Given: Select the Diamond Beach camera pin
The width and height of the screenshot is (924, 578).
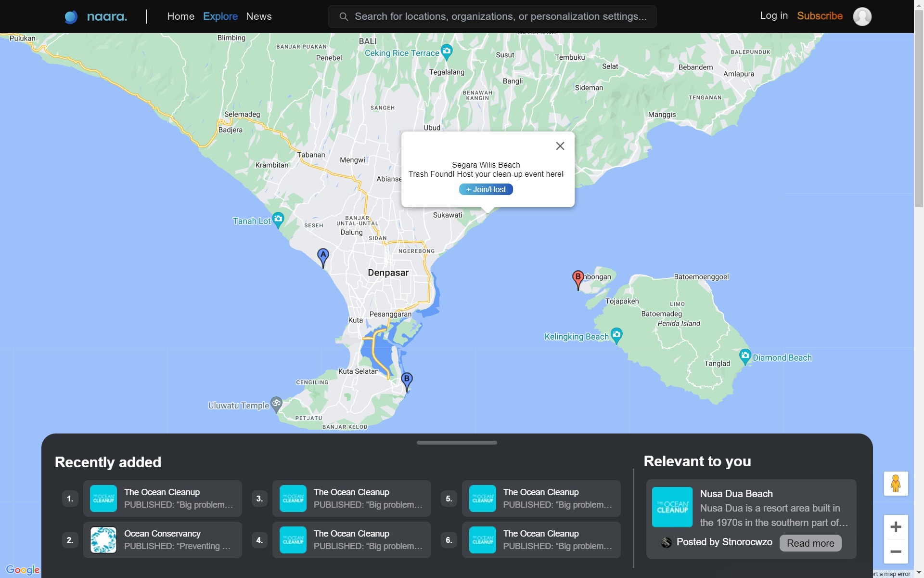Looking at the screenshot, I should pyautogui.click(x=745, y=356).
